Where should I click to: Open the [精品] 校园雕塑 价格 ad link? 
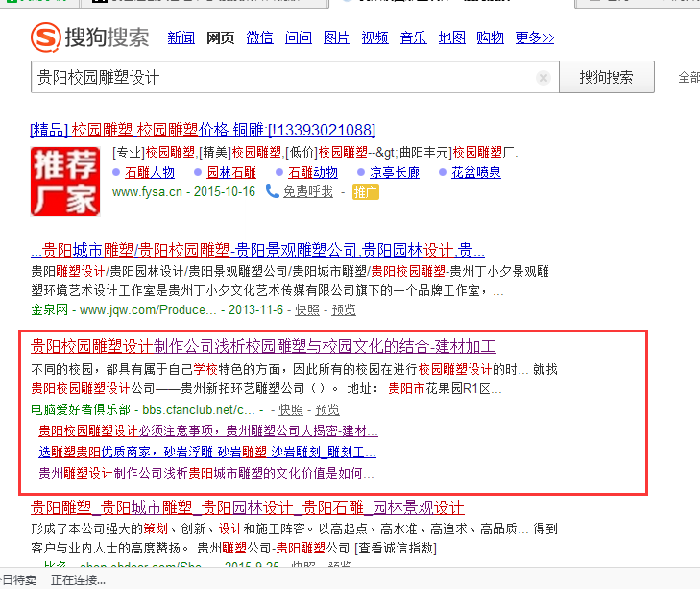click(203, 130)
